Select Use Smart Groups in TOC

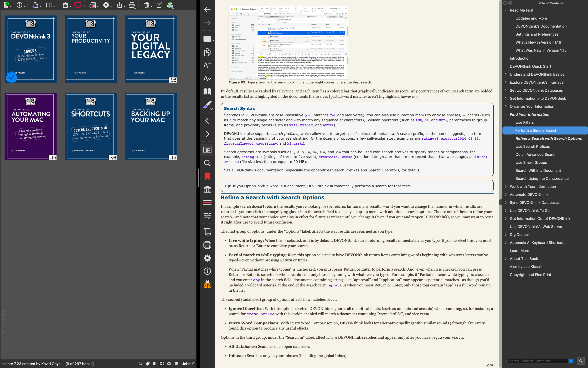tap(531, 163)
